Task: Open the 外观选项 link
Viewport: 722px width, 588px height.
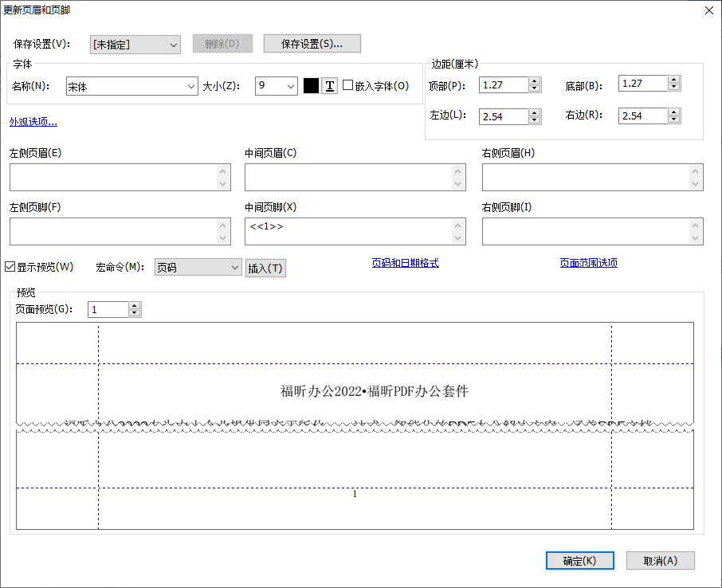Action: coord(33,120)
